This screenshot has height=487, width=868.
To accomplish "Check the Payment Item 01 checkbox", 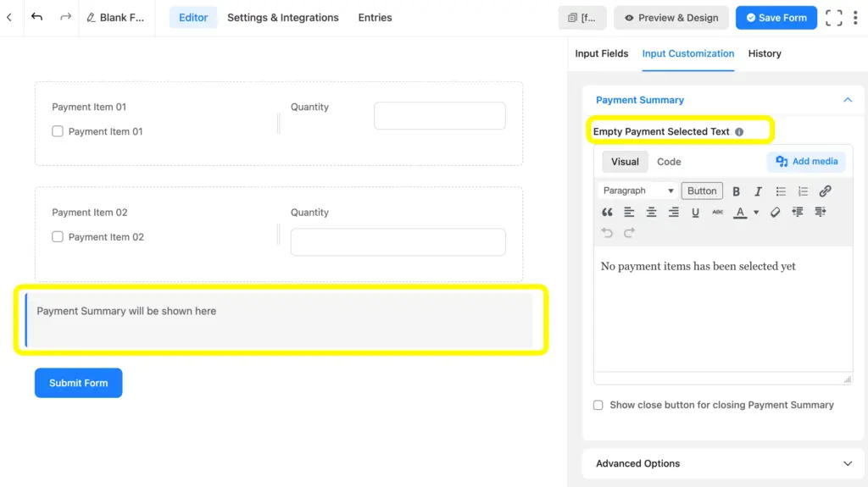I will (58, 131).
